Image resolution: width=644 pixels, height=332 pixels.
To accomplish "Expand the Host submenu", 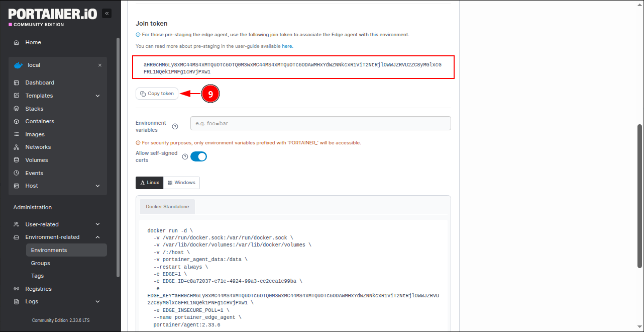I will (x=97, y=186).
